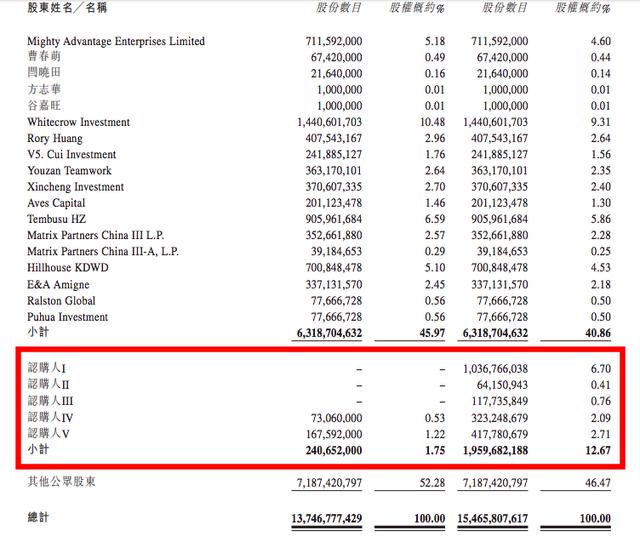Click Xincheng Investment percentage 2.40
640x542 pixels.
601,187
